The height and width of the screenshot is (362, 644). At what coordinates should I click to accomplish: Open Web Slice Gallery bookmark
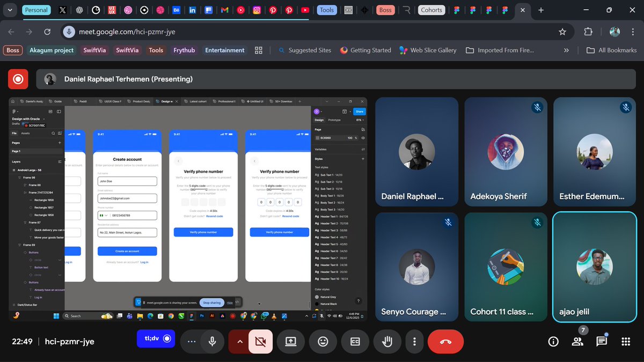click(428, 50)
